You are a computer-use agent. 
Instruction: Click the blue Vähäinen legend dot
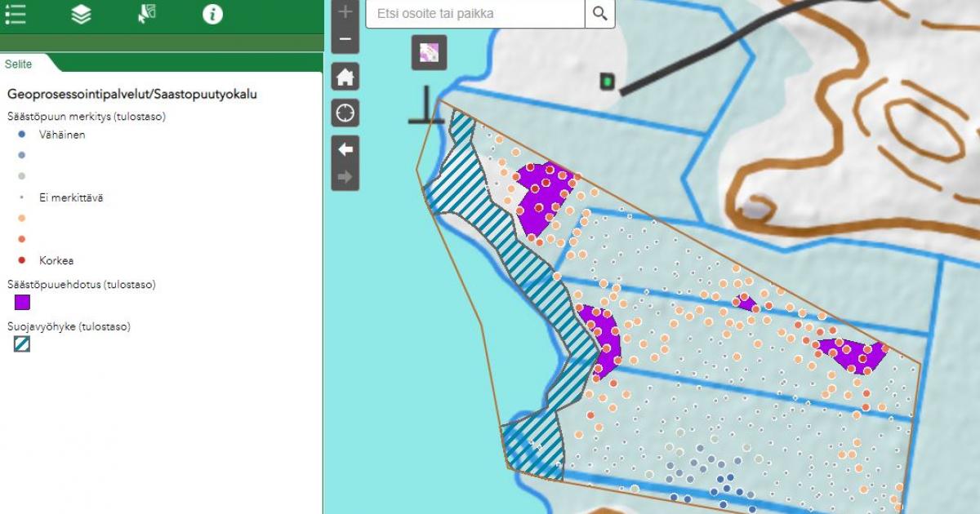22,135
